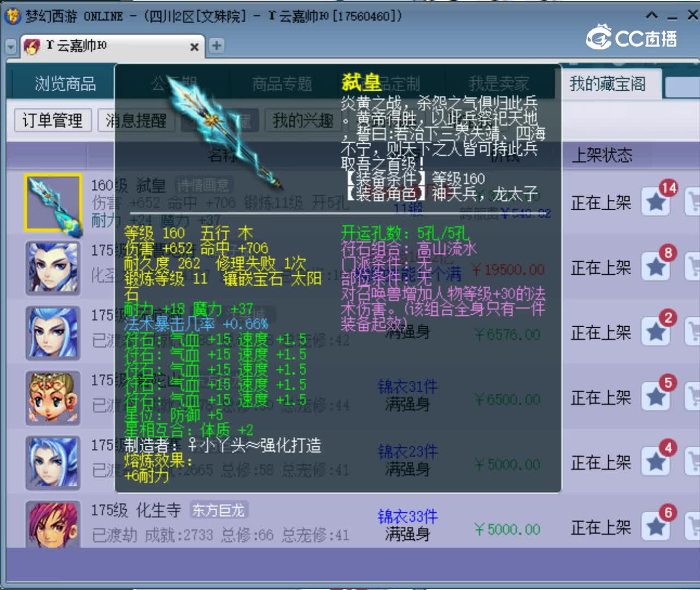This screenshot has height=590, width=700.
Task: Click the ¥6576.00 price
Action: tap(508, 334)
